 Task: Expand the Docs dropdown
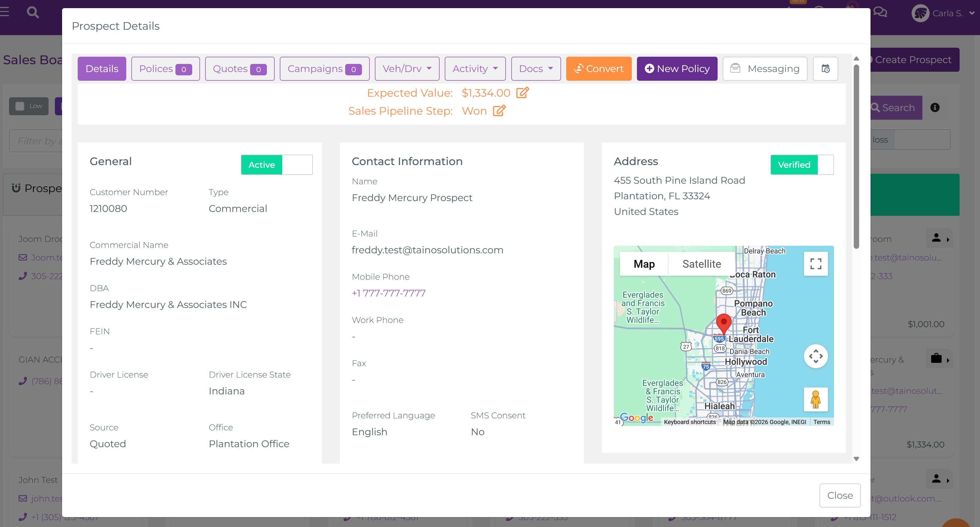536,68
